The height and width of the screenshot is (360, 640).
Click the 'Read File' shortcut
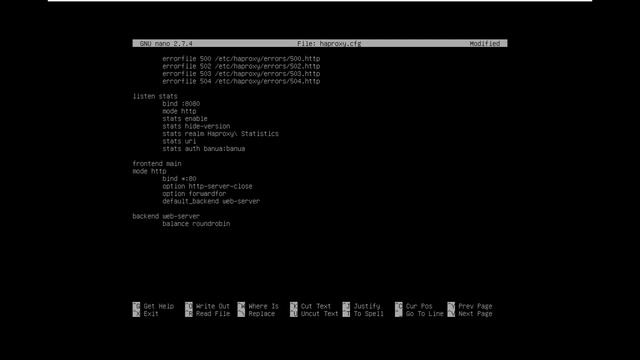click(x=207, y=313)
